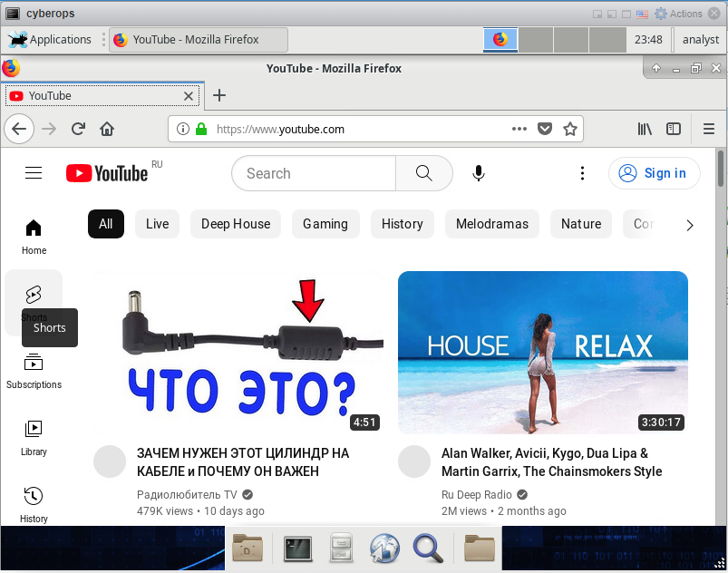Open video title ЗАЧЕМ НУЖЕН ЭТОТ ЦИЛИНДР
The image size is (728, 573).
[x=243, y=462]
